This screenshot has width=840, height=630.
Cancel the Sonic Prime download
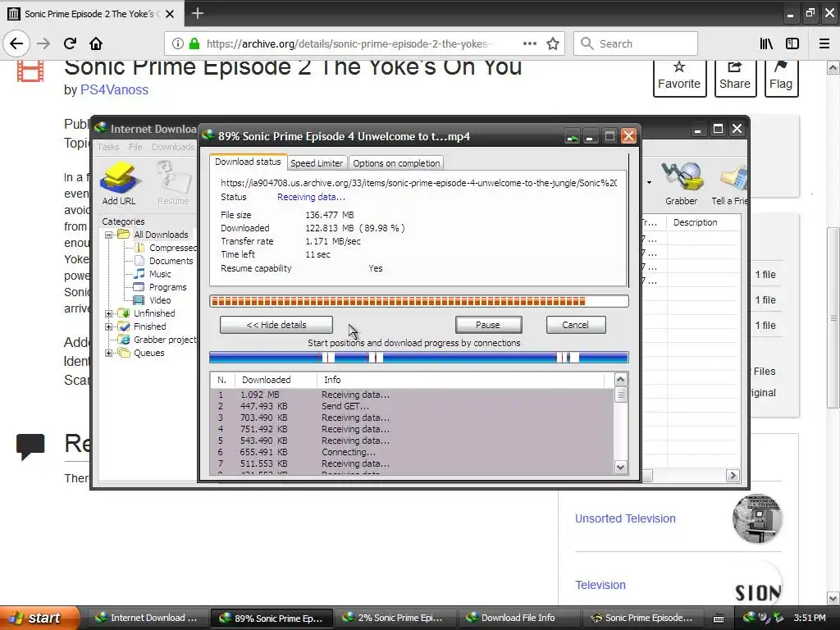tap(575, 325)
